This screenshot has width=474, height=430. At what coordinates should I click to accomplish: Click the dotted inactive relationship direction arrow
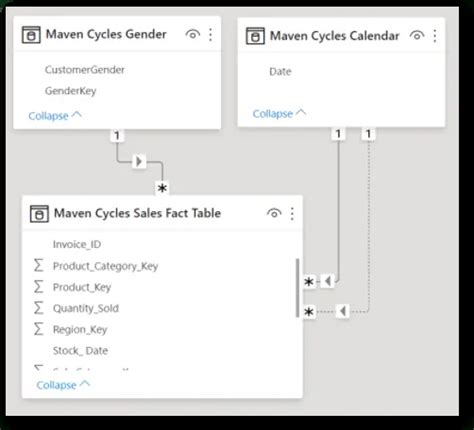pyautogui.click(x=343, y=311)
